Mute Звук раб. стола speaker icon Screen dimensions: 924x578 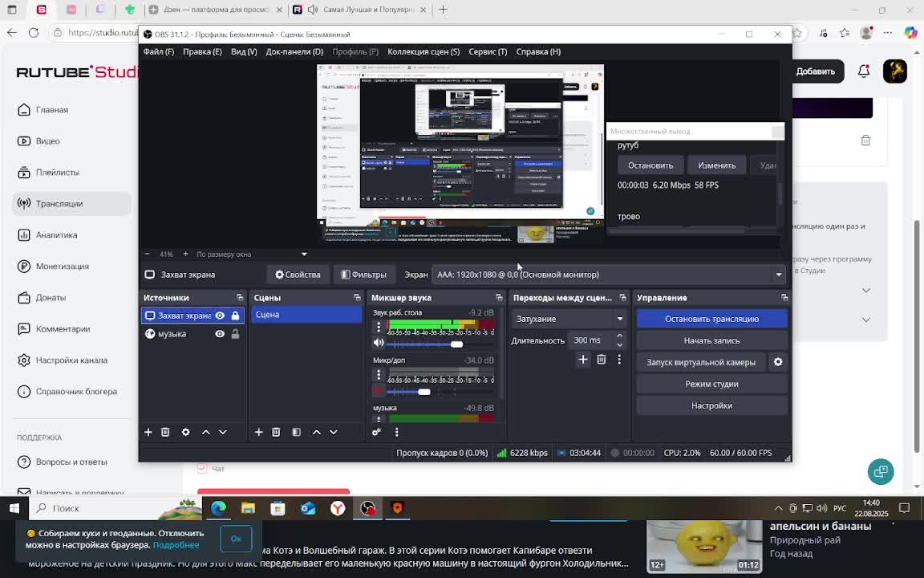click(x=379, y=344)
